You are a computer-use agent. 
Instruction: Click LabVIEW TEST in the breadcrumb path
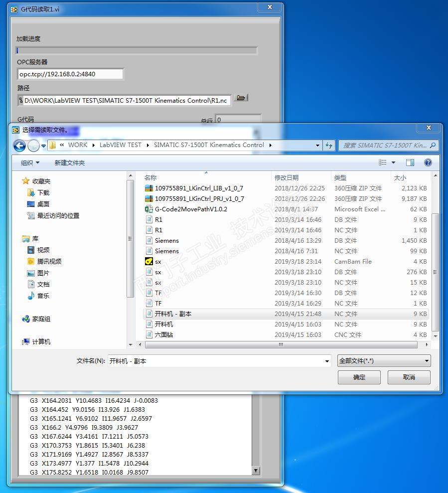(121, 145)
